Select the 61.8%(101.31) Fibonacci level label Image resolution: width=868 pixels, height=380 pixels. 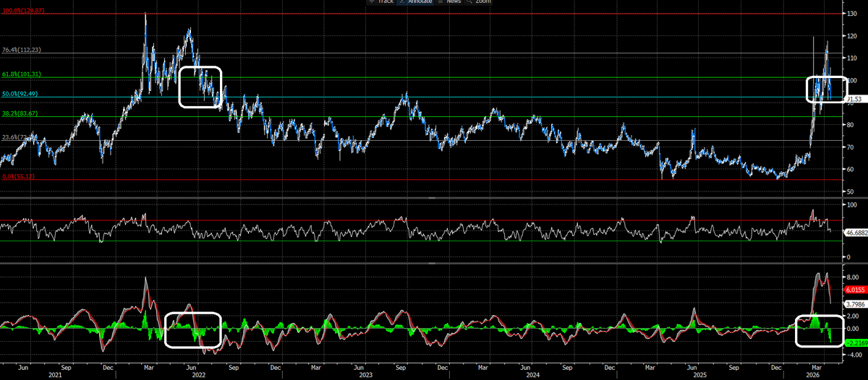pos(22,74)
